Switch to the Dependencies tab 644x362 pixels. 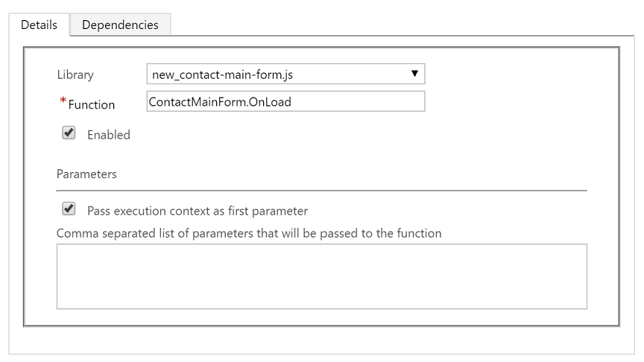click(x=120, y=25)
